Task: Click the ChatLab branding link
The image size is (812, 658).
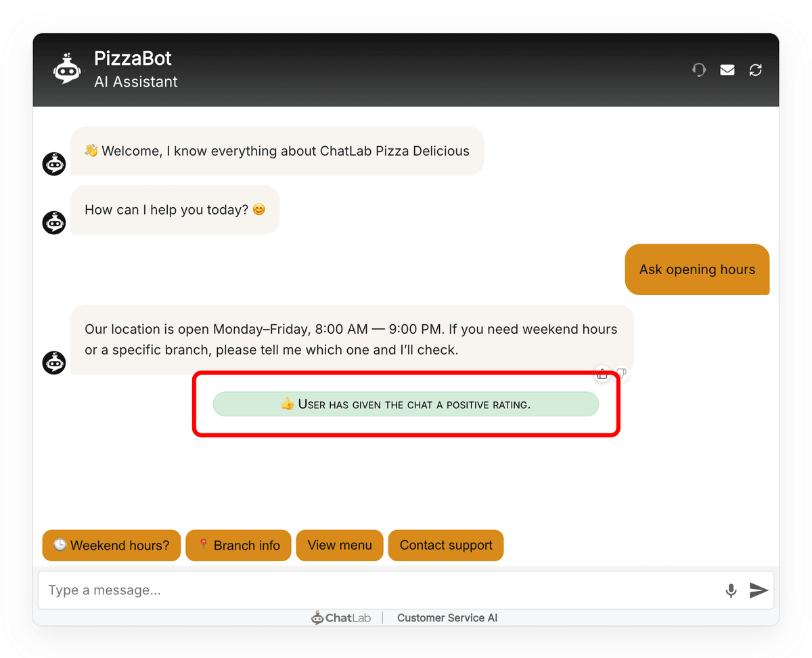Action: (x=341, y=617)
